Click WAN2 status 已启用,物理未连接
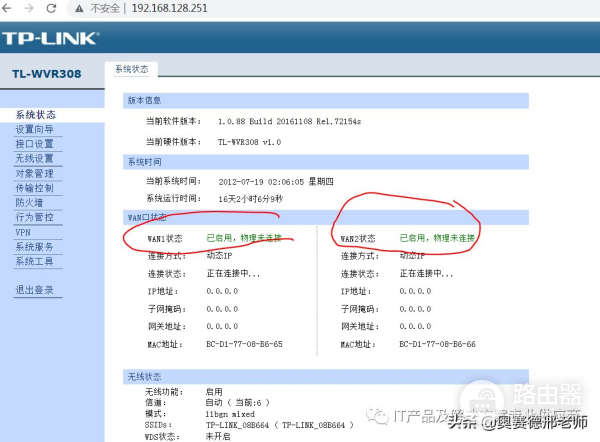 [437, 238]
